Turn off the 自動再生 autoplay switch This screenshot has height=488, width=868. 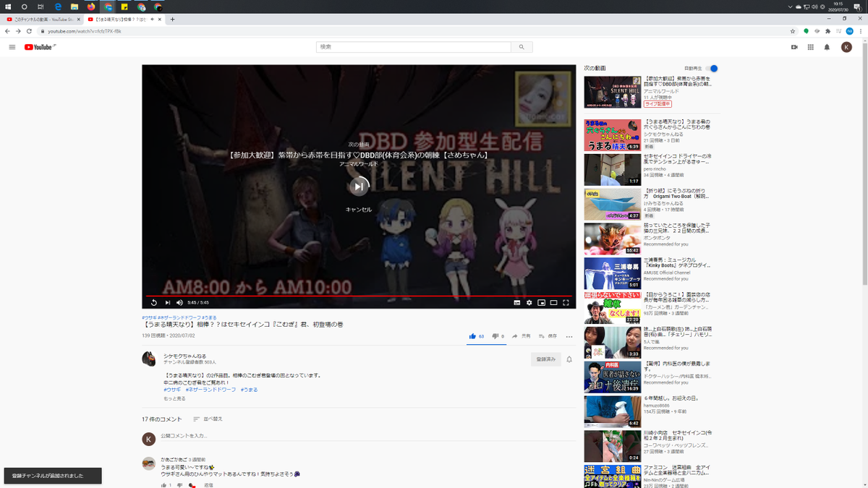pyautogui.click(x=712, y=68)
